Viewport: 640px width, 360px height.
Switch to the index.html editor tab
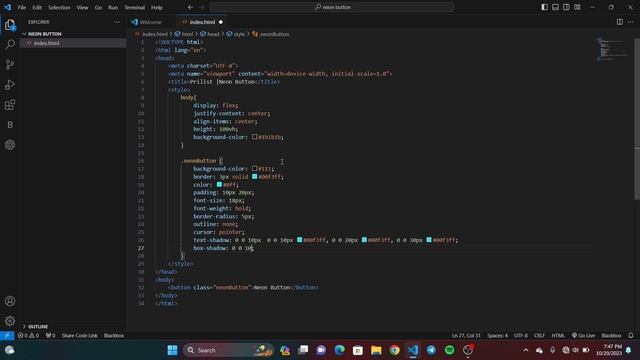tap(202, 22)
